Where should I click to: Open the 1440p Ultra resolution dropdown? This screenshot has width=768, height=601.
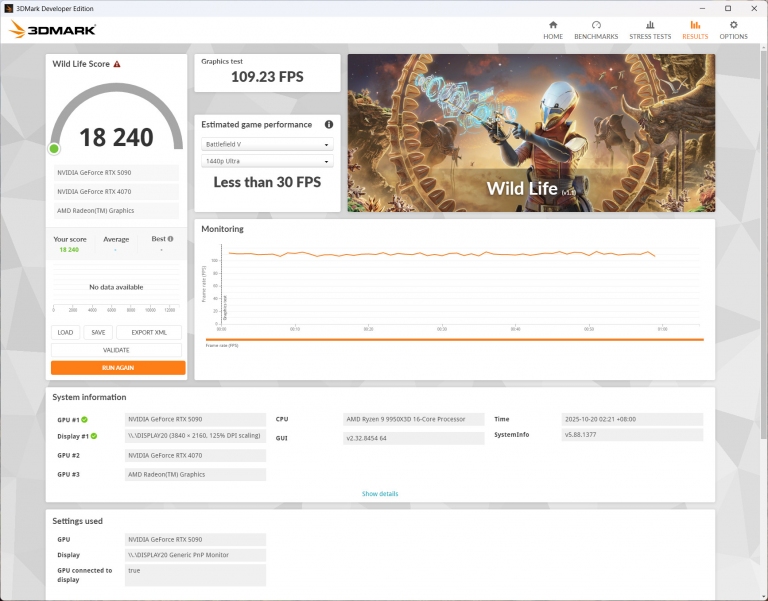[x=267, y=161]
